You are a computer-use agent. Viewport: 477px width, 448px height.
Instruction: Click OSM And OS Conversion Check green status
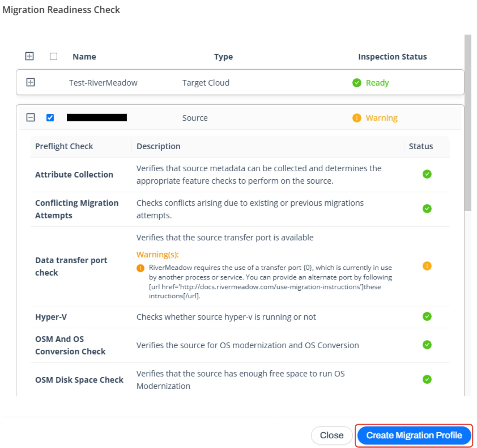coord(427,345)
